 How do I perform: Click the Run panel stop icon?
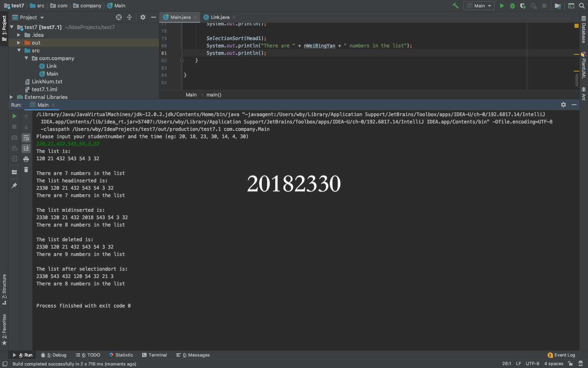pyautogui.click(x=14, y=127)
